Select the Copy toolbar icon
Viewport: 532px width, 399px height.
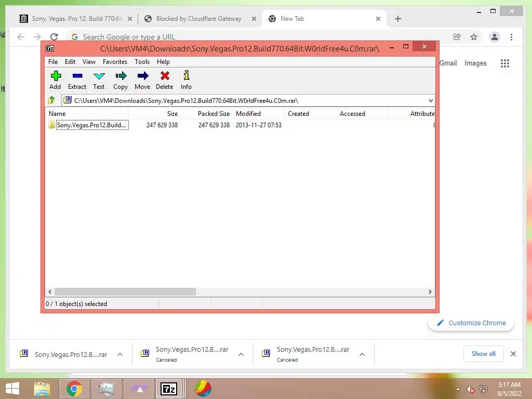(121, 81)
